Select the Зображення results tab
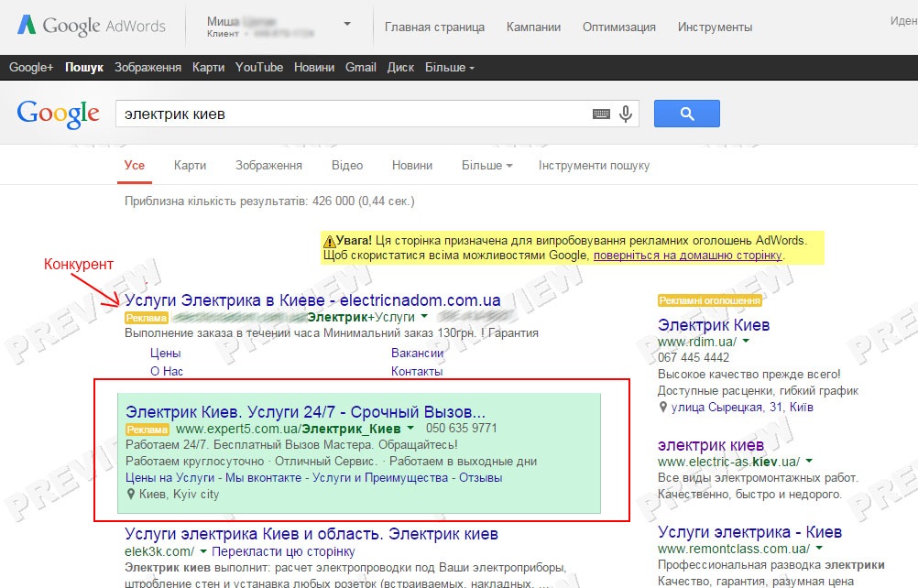The height and width of the screenshot is (588, 918). pos(268,166)
